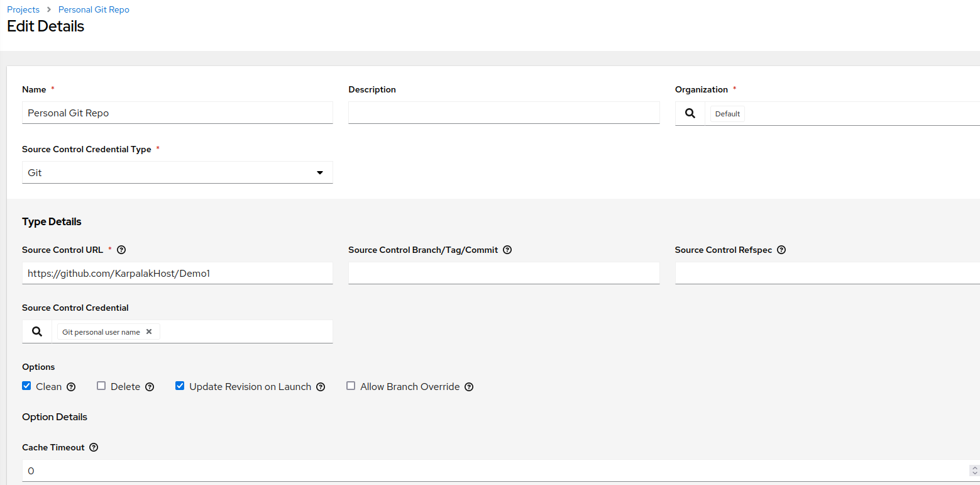Show help for Allow Branch Override
Image resolution: width=980 pixels, height=485 pixels.
click(469, 387)
